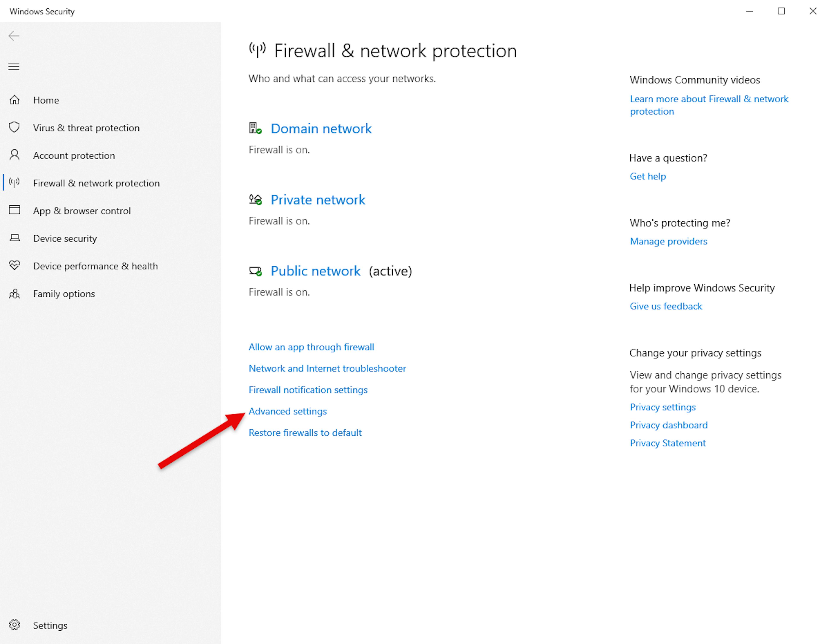
Task: Click the App & browser control window icon
Action: click(14, 210)
